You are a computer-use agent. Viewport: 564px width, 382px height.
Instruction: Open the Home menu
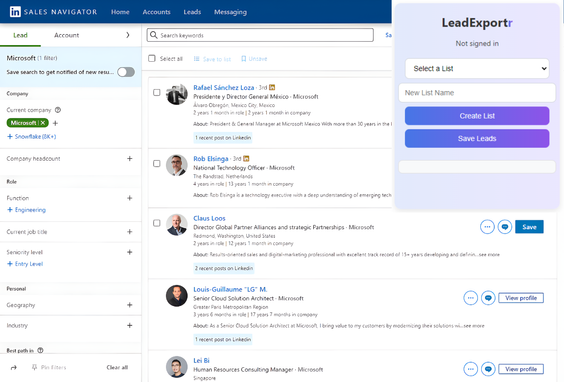[x=120, y=12]
